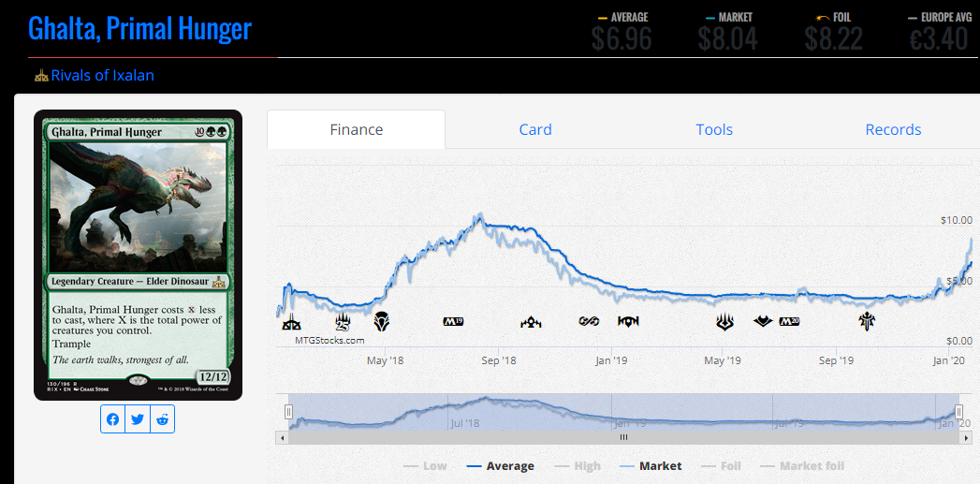The image size is (980, 484).
Task: Click the $0.00 y-axis label
Action: [958, 341]
